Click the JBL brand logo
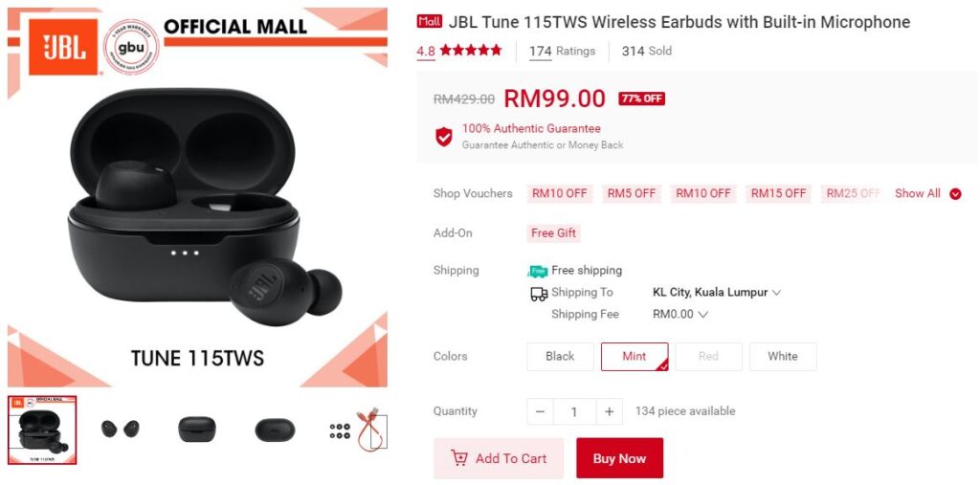The width and height of the screenshot is (980, 485). pyautogui.click(x=63, y=47)
